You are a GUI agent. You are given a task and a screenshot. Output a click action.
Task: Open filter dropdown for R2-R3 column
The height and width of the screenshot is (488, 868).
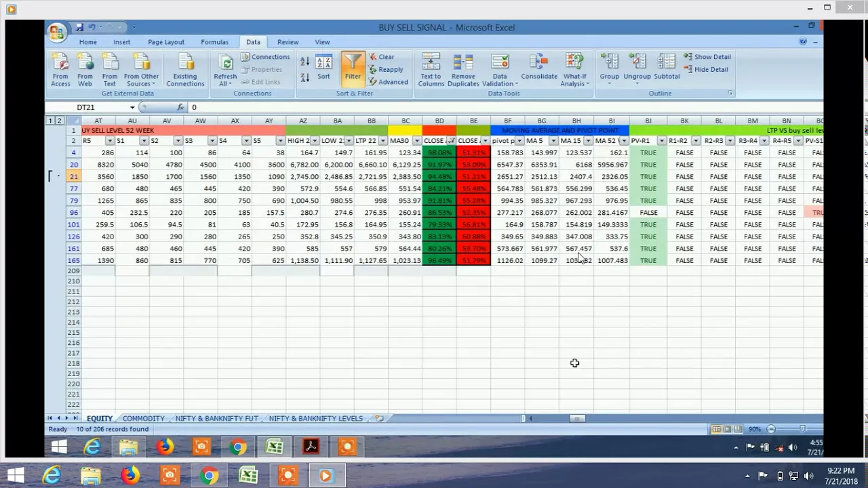tap(730, 141)
